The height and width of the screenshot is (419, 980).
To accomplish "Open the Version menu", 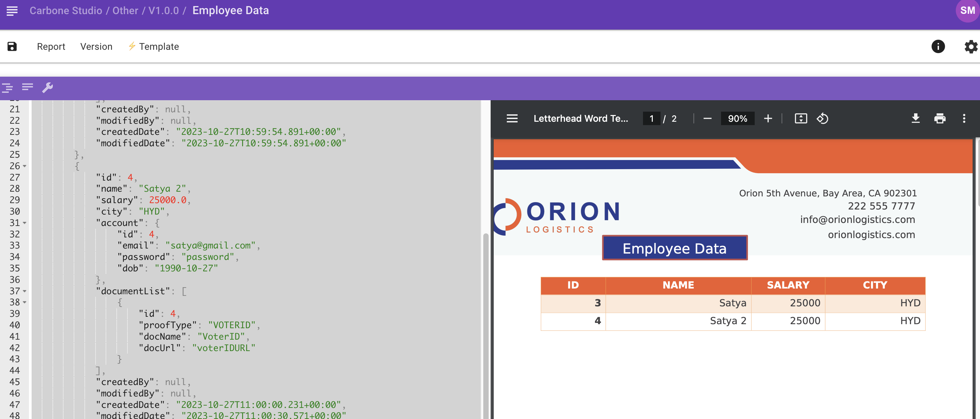I will pos(96,46).
